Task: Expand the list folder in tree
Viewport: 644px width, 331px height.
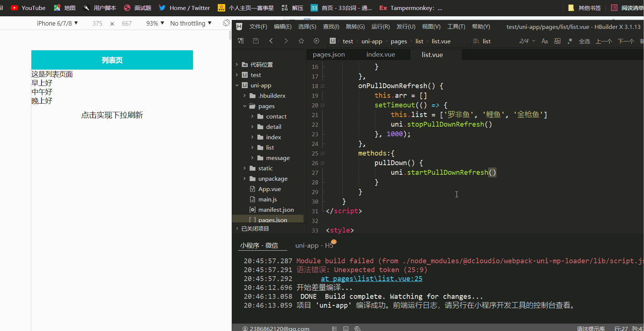Action: click(x=252, y=147)
